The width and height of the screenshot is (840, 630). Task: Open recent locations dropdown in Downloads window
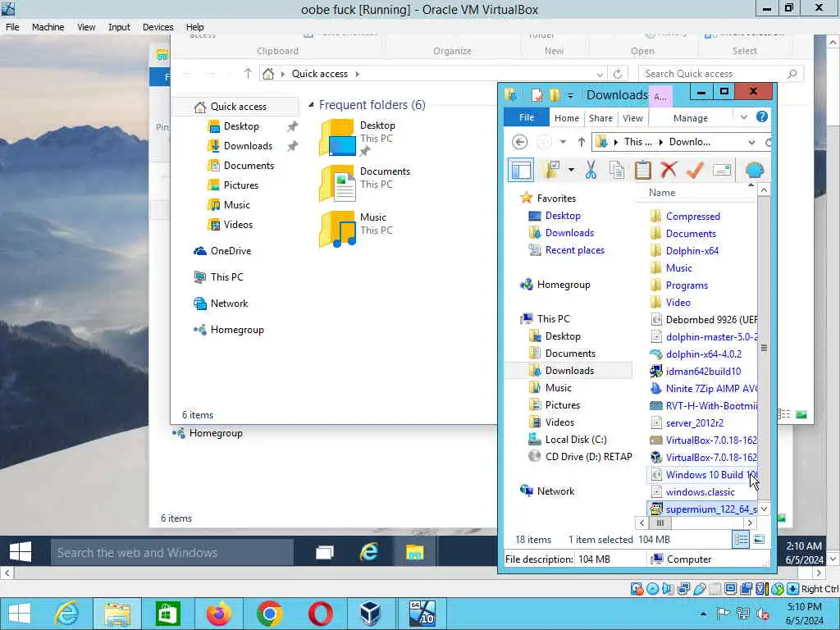point(563,142)
